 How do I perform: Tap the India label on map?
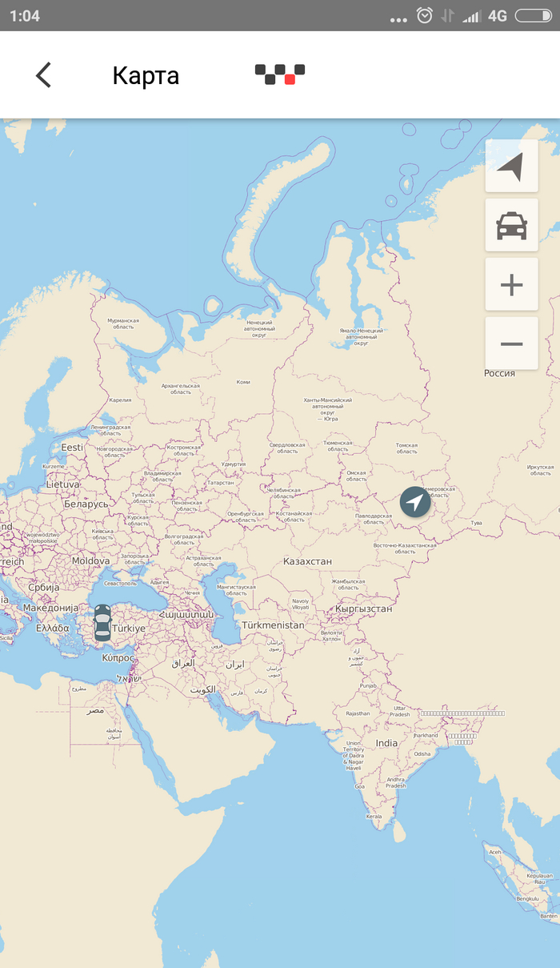pyautogui.click(x=386, y=743)
